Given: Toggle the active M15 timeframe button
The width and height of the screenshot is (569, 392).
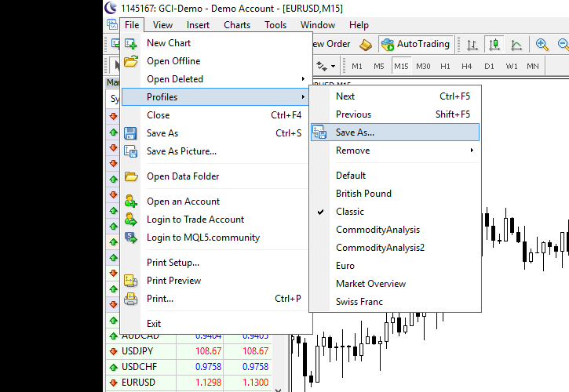Looking at the screenshot, I should point(401,67).
